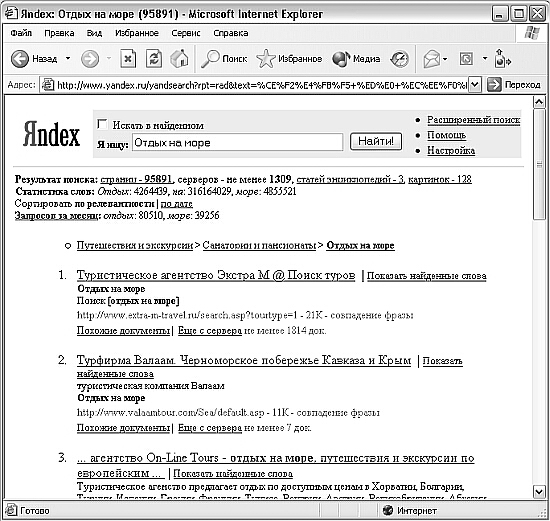
Task: Open the Настройка link
Action: pos(451,151)
